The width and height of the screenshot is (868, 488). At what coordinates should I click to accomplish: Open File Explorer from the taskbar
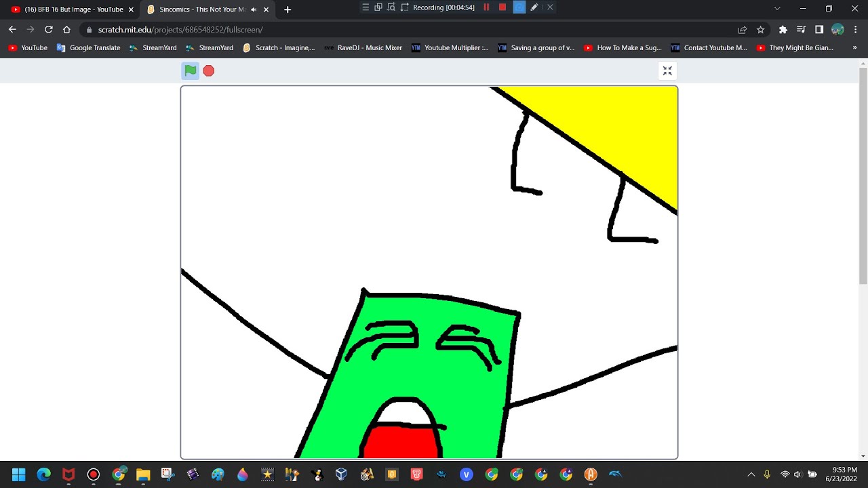pyautogui.click(x=143, y=474)
